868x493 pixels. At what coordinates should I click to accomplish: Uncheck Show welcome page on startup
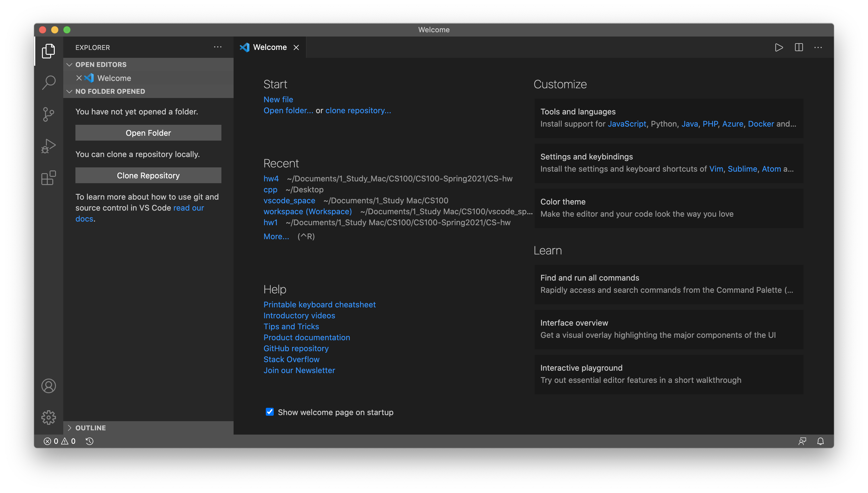[x=270, y=412]
